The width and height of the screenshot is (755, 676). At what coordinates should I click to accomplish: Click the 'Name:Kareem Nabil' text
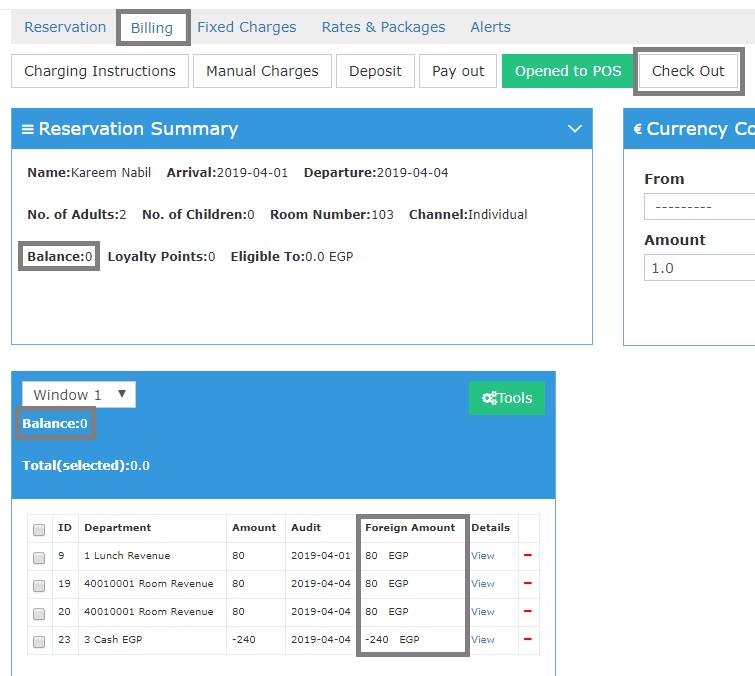click(89, 172)
